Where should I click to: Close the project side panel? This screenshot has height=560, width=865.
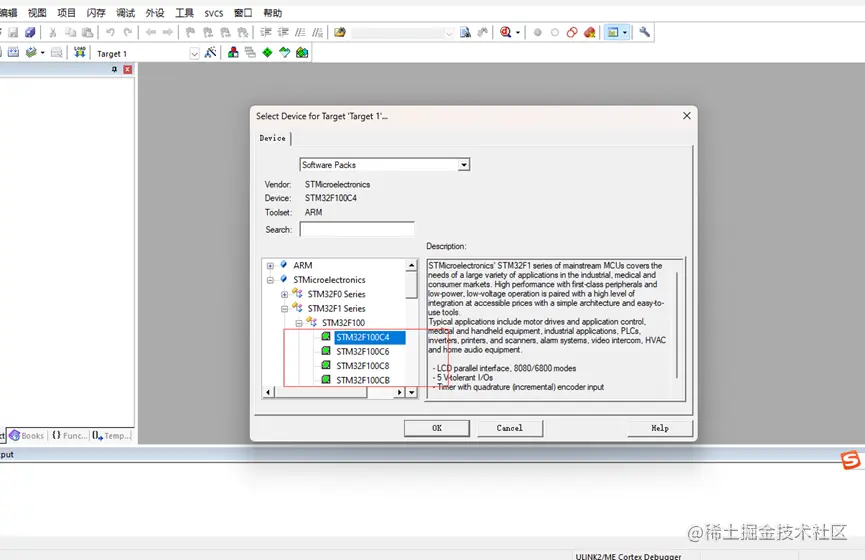pos(127,70)
